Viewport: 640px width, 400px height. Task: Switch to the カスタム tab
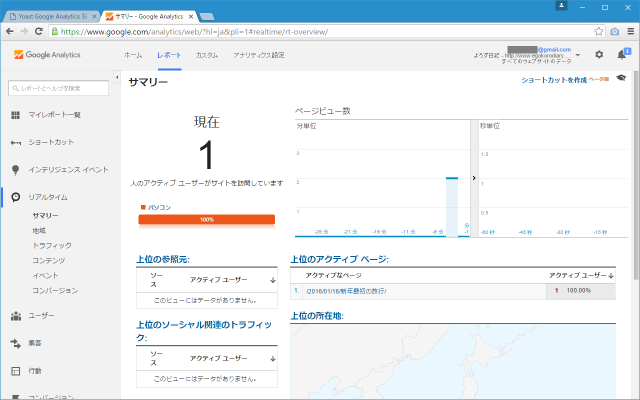click(207, 55)
